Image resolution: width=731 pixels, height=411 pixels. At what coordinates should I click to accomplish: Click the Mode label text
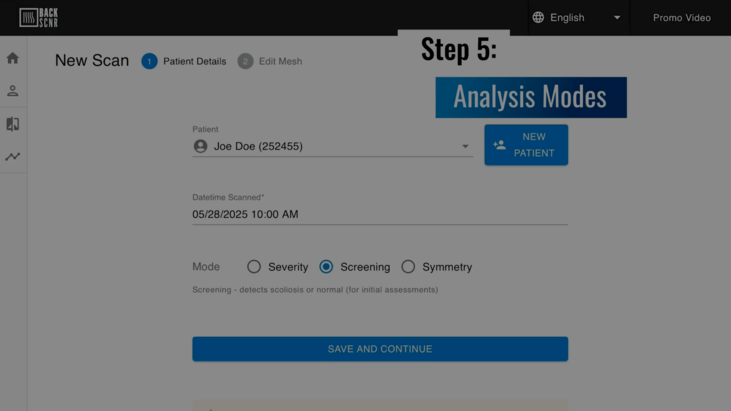point(206,267)
